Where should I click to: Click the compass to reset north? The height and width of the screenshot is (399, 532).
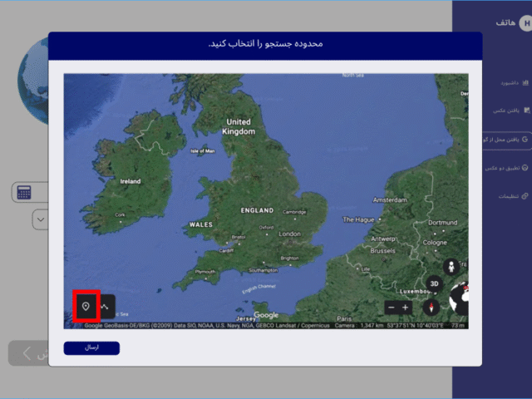pyautogui.click(x=431, y=307)
